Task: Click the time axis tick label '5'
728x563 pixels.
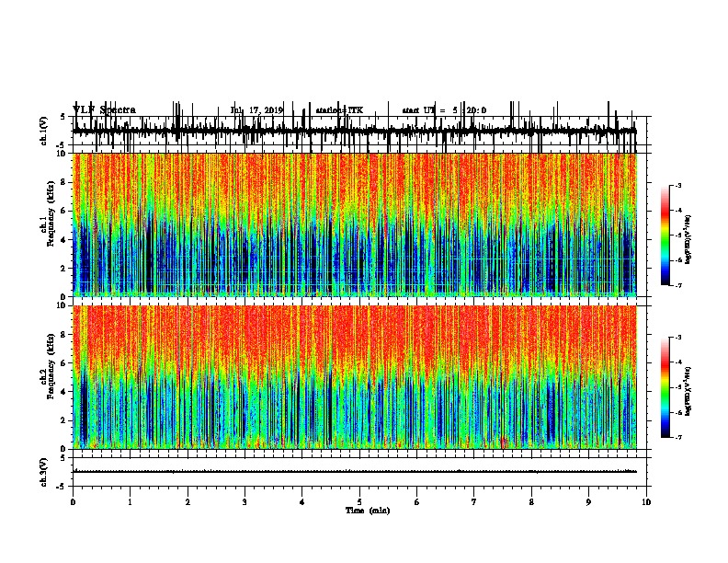Action: coord(359,502)
